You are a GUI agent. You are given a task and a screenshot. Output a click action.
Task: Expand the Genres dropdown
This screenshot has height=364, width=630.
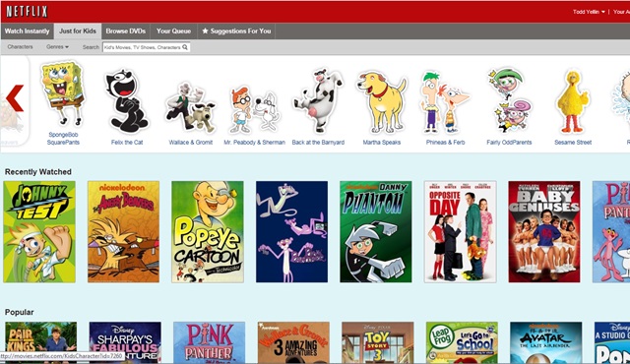[57, 47]
